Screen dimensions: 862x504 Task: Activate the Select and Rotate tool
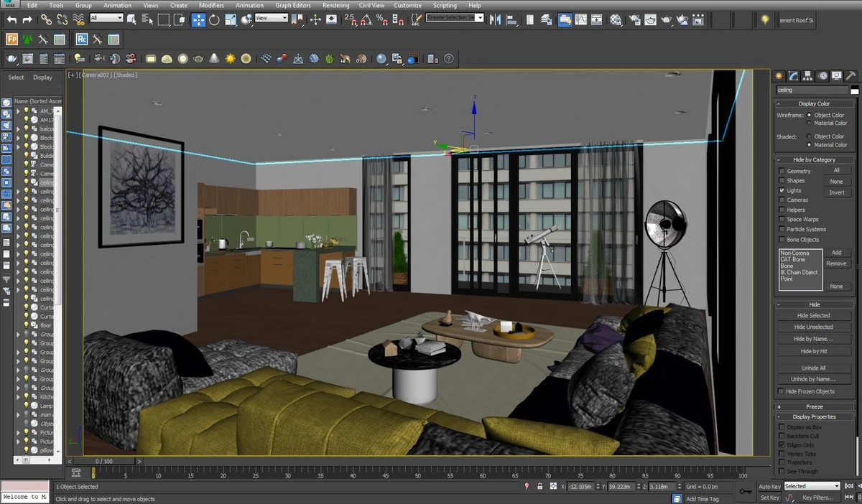[x=214, y=19]
